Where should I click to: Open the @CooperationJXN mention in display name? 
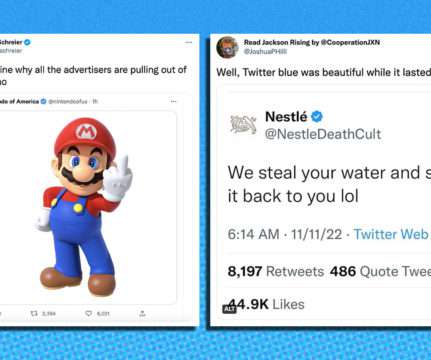[350, 42]
